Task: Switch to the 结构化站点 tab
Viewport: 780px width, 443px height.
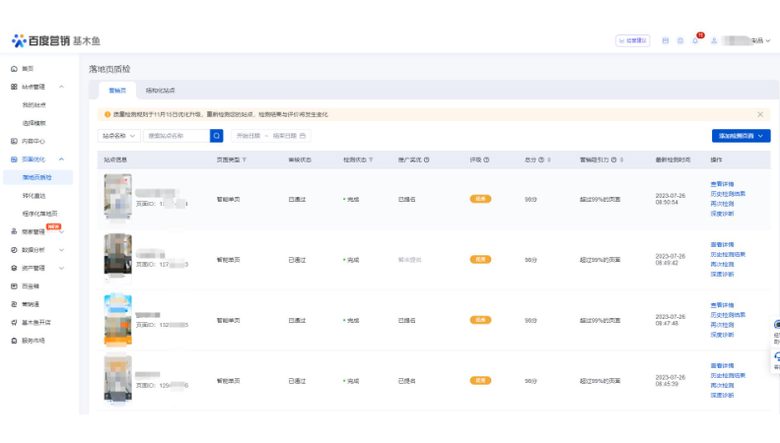Action: click(x=160, y=90)
